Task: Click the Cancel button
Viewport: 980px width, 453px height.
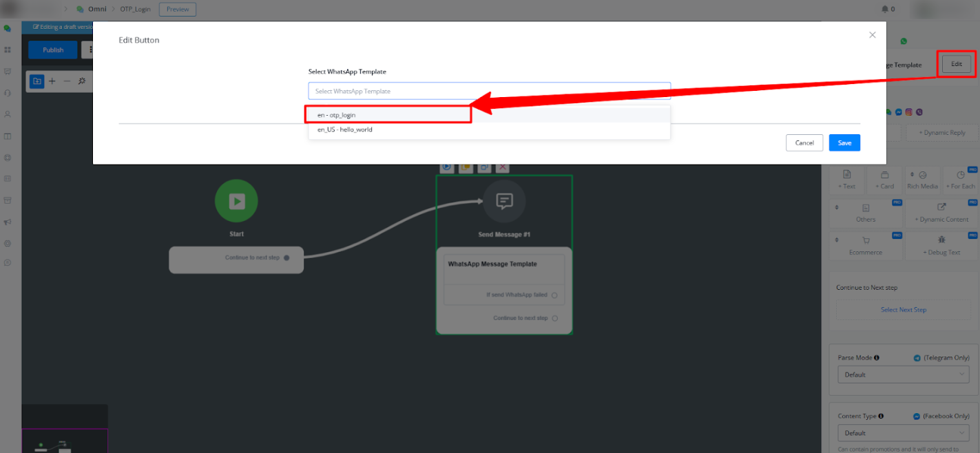Action: (804, 143)
